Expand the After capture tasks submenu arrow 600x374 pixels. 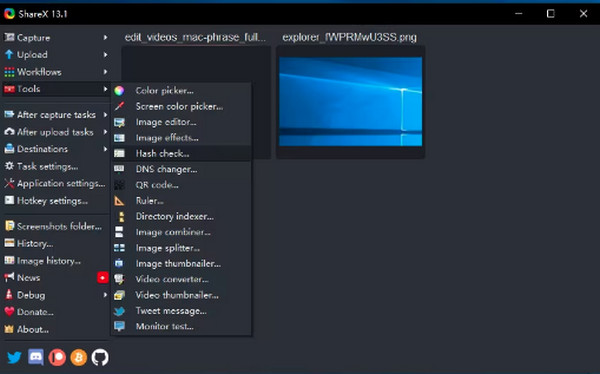105,114
